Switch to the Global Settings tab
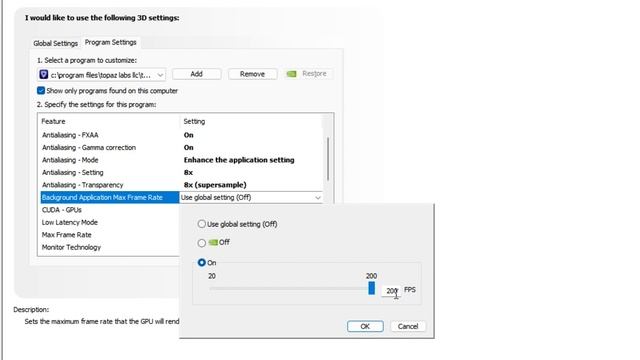The height and width of the screenshot is (360, 640). tap(56, 43)
